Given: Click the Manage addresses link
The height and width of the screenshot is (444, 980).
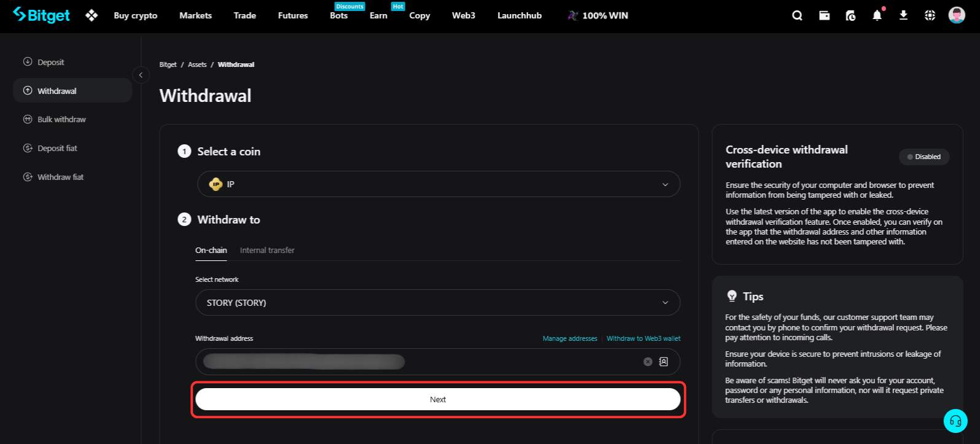Looking at the screenshot, I should (570, 338).
